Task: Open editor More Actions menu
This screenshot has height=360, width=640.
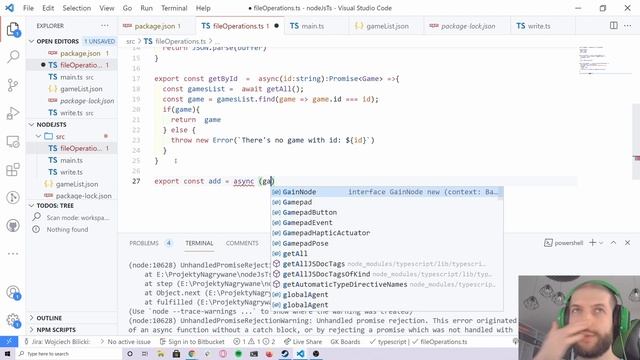Action: 627,26
